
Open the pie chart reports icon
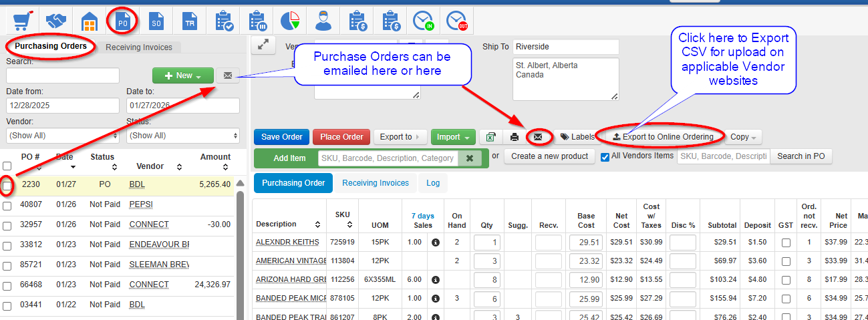coord(290,21)
